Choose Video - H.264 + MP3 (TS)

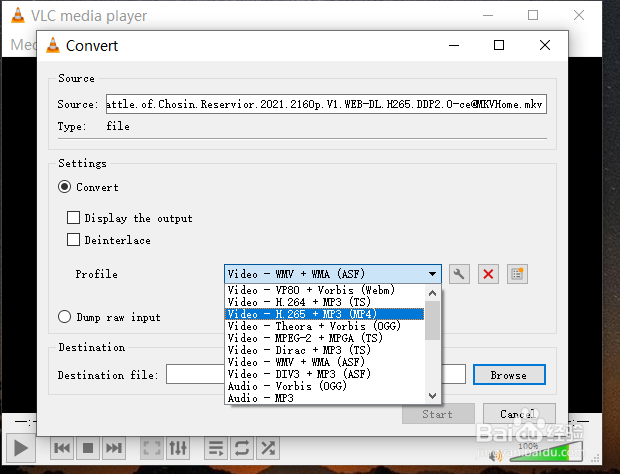pos(325,302)
